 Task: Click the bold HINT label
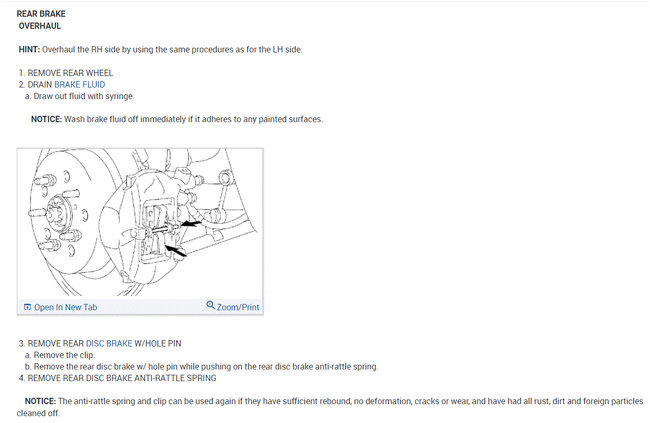click(29, 49)
